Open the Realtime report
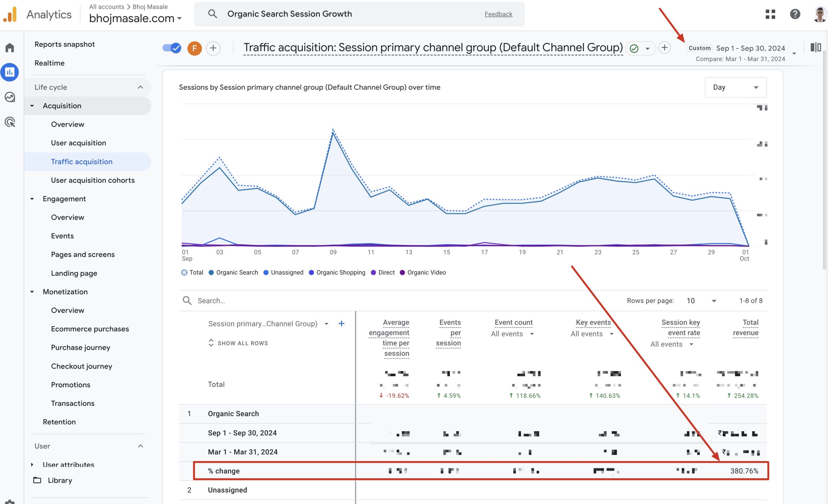This screenshot has width=828, height=504. coord(49,63)
